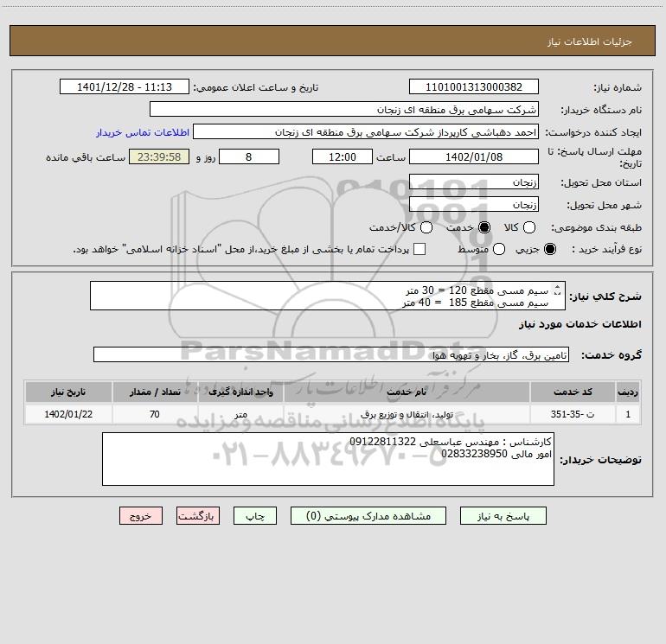Click the پاسخ به نیاز button
This screenshot has width=666, height=644.
click(x=503, y=516)
